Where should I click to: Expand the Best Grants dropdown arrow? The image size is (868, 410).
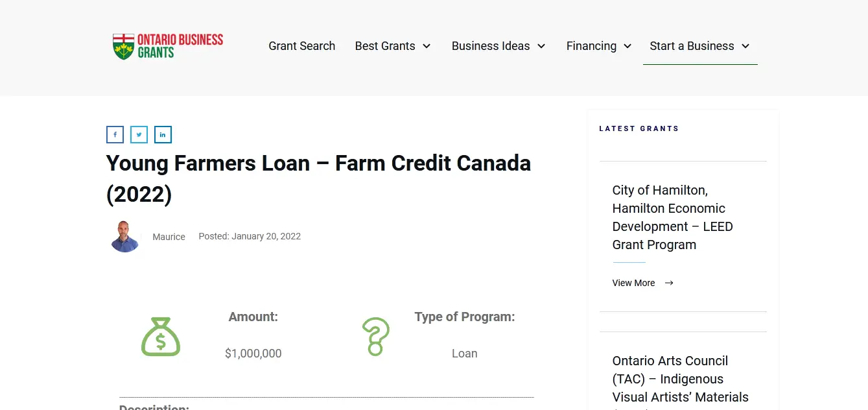click(x=427, y=46)
